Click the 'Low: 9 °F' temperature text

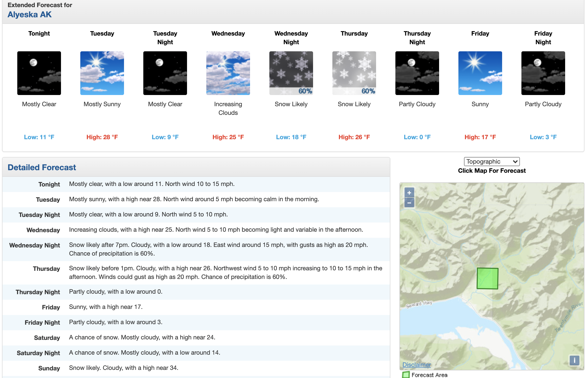(x=165, y=137)
